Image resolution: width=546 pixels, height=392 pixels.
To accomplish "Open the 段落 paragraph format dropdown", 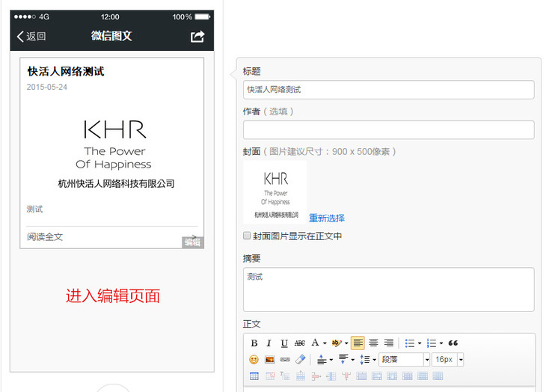I will point(405,359).
